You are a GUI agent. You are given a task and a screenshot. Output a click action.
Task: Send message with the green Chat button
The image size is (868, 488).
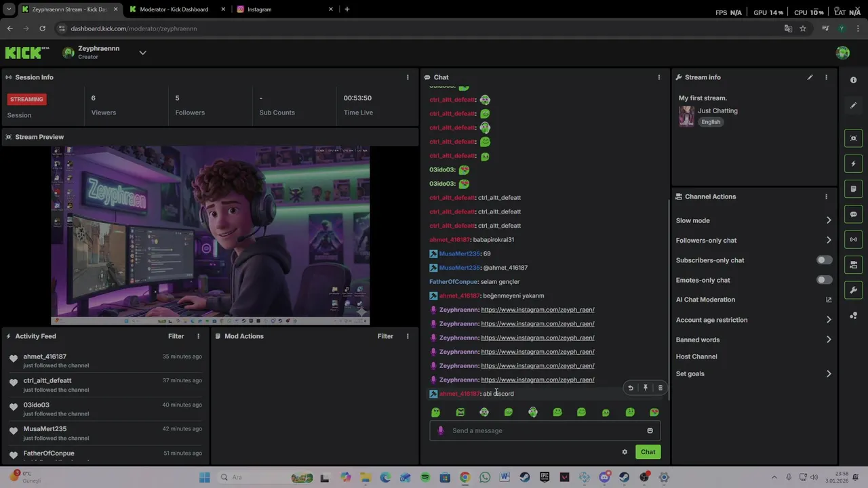point(648,452)
